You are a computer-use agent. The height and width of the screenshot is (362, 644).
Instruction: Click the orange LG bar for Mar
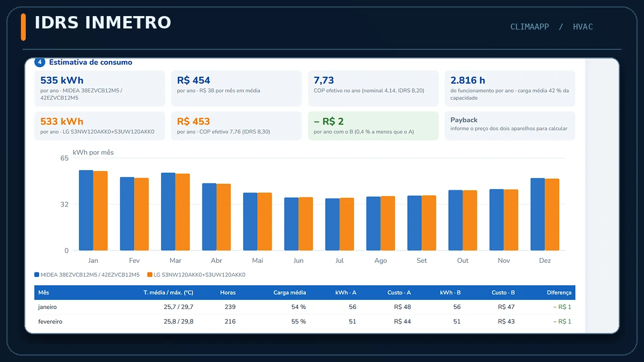click(182, 212)
